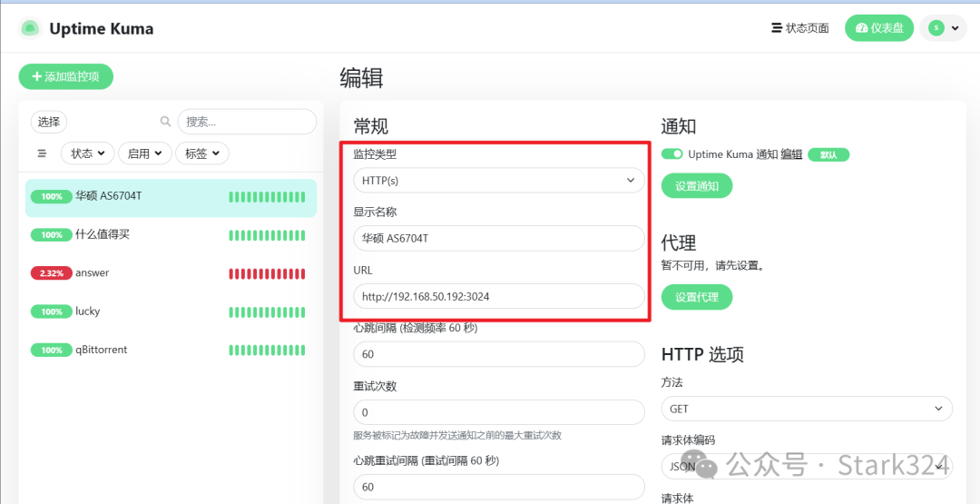Screen dimensions: 980x504
Task: Open the user profile avatar dropdown
Action: tap(943, 28)
